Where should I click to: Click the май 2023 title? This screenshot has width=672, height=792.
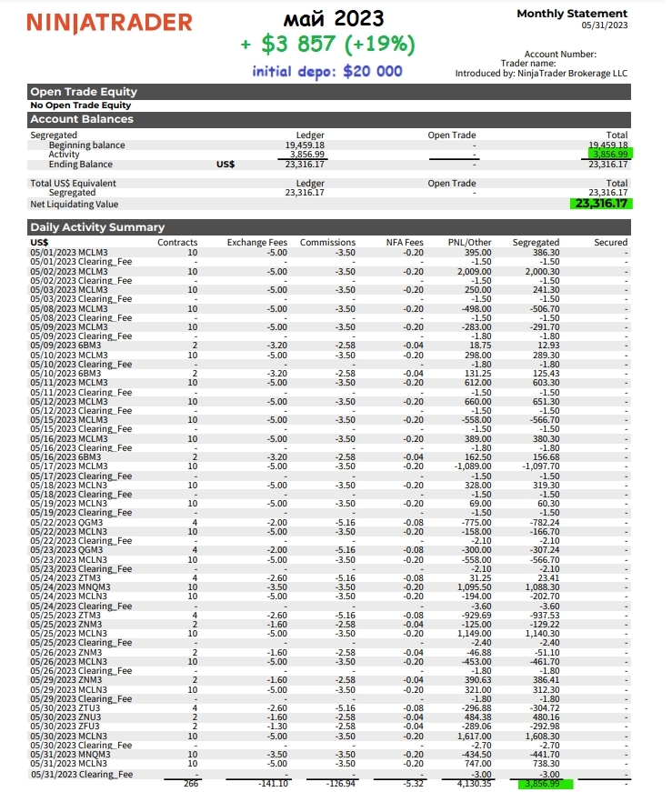pos(335,17)
